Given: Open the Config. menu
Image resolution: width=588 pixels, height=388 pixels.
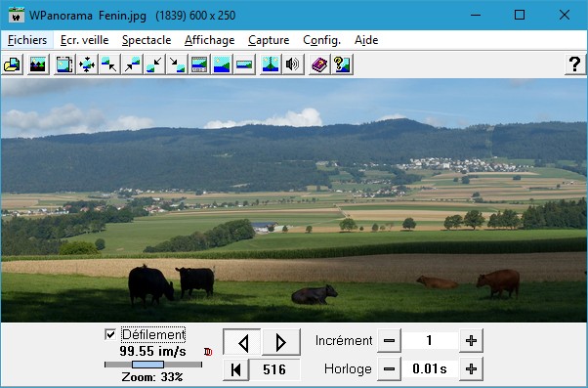Looking at the screenshot, I should click(x=322, y=40).
